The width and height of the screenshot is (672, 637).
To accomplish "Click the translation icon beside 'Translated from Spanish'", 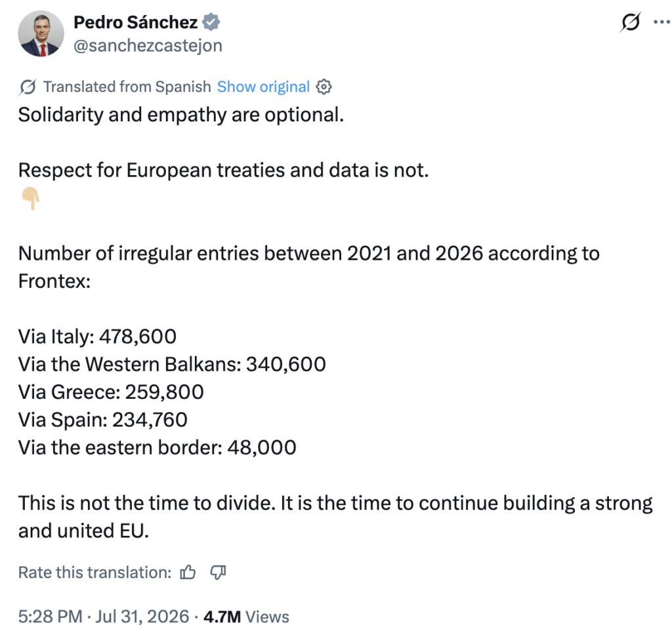I will coord(28,87).
